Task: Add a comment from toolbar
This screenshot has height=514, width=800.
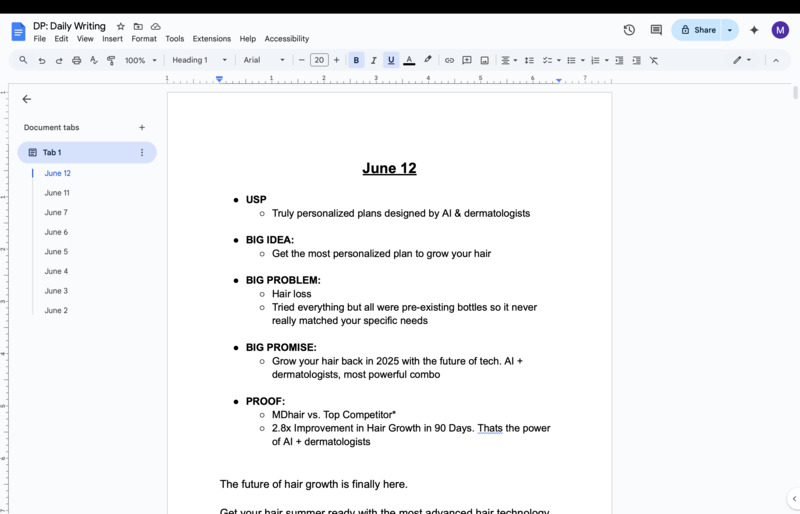Action: (466, 60)
